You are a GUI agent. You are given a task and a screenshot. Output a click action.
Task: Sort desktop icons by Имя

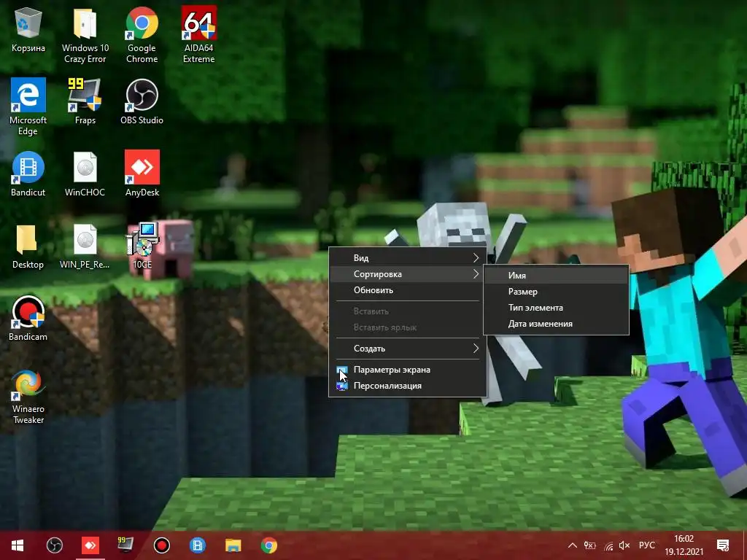coord(556,275)
